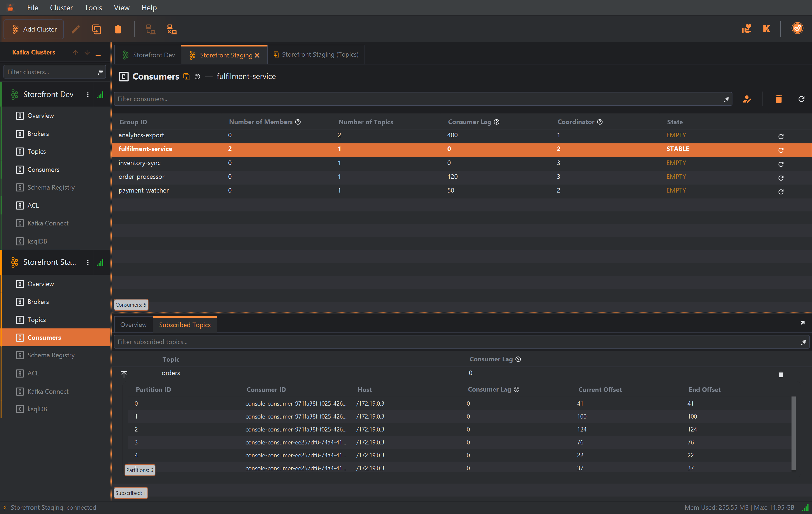812x514 pixels.
Task: Open detail panel in new window arrow
Action: (802, 323)
